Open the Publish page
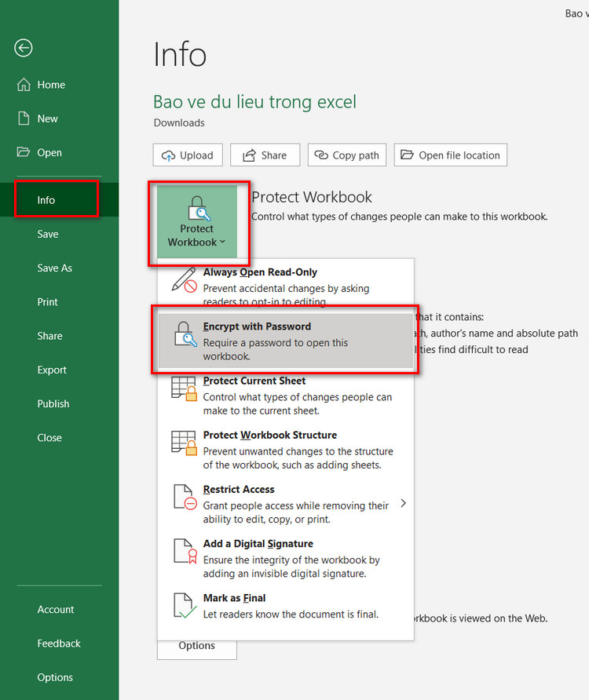589x700 pixels. 60,403
